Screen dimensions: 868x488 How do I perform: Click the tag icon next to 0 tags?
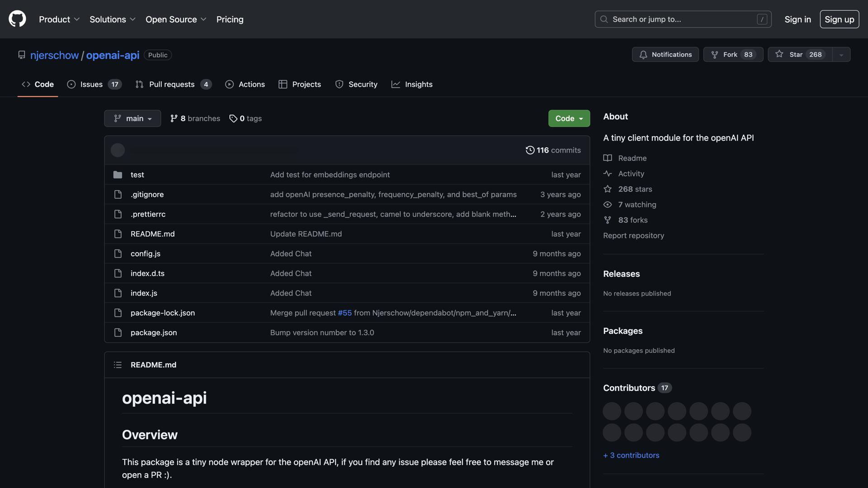click(233, 118)
